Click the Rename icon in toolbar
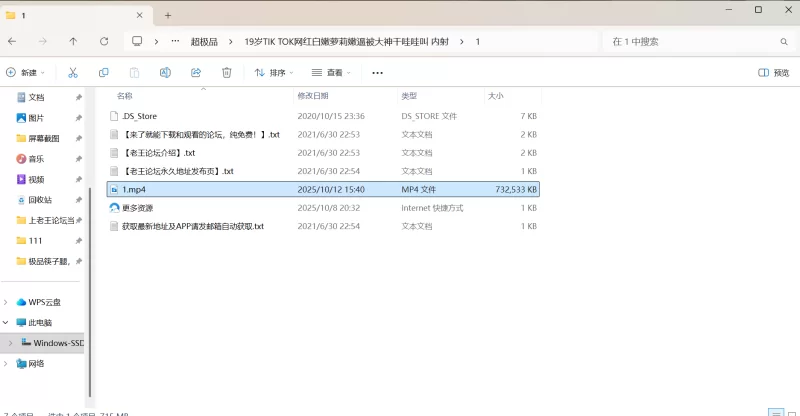 point(165,72)
